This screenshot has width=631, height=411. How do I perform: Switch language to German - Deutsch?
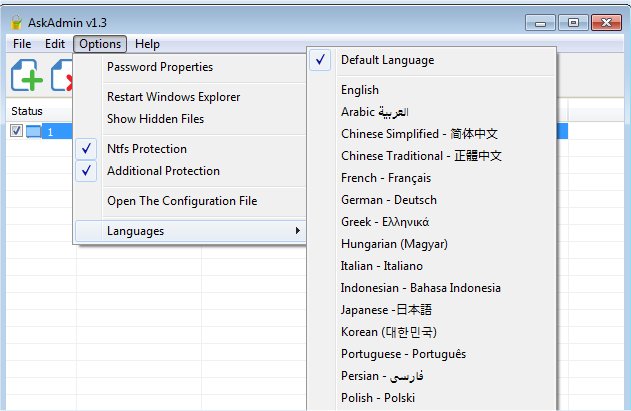pyautogui.click(x=388, y=200)
